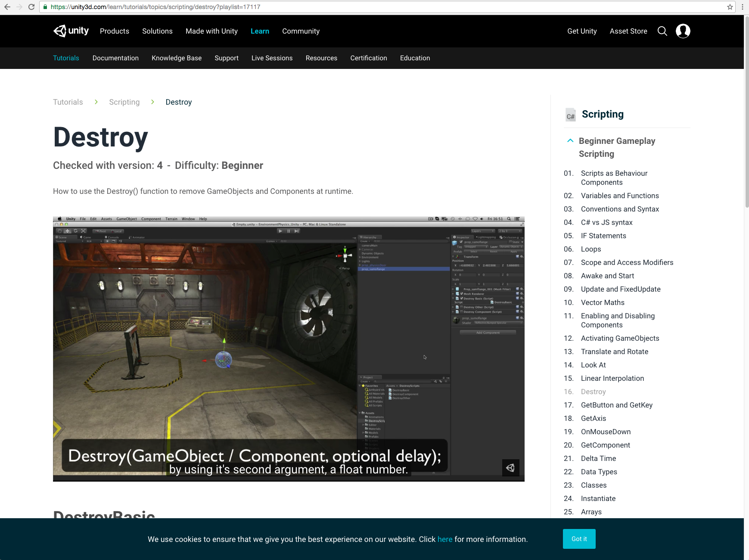This screenshot has height=560, width=749.
Task: Open Activating GameObjects tutorial
Action: coord(620,338)
